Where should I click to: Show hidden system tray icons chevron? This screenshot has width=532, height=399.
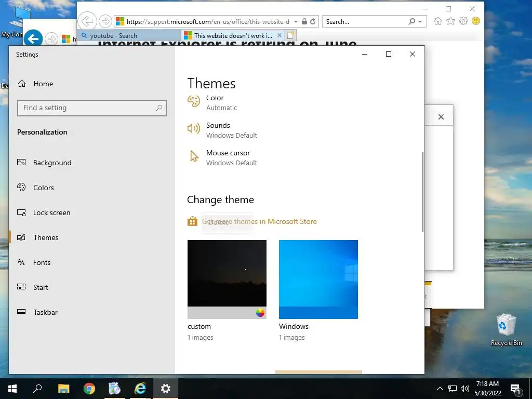(x=440, y=389)
